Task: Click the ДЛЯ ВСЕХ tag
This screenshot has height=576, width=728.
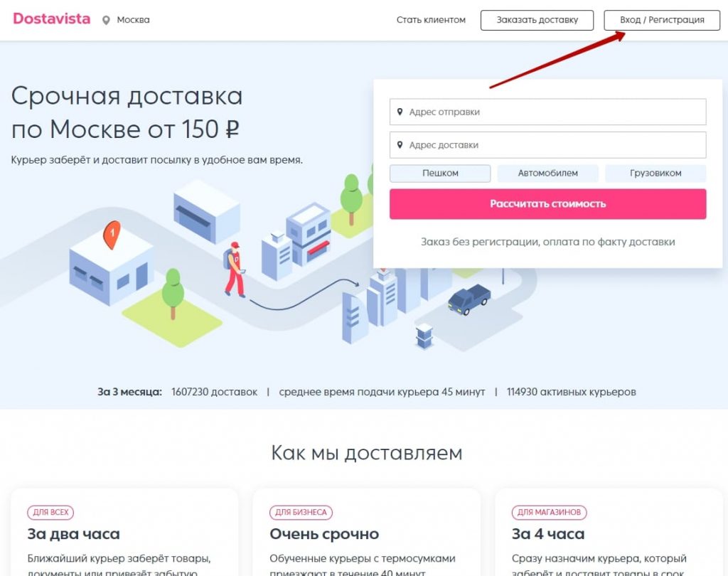Action: pyautogui.click(x=50, y=513)
